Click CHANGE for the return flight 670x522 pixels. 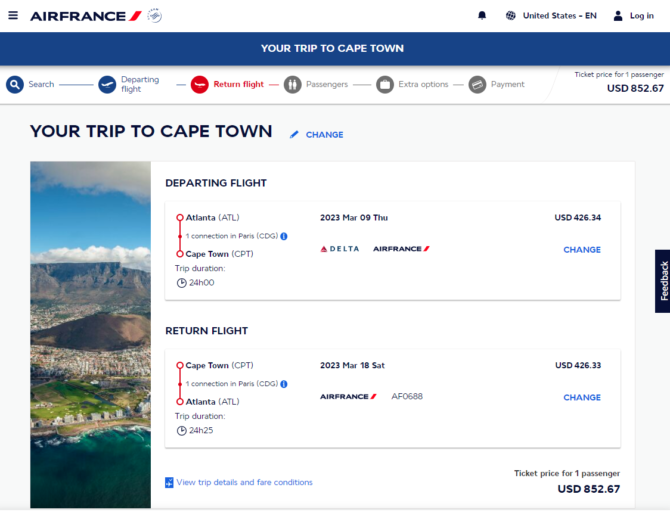582,397
